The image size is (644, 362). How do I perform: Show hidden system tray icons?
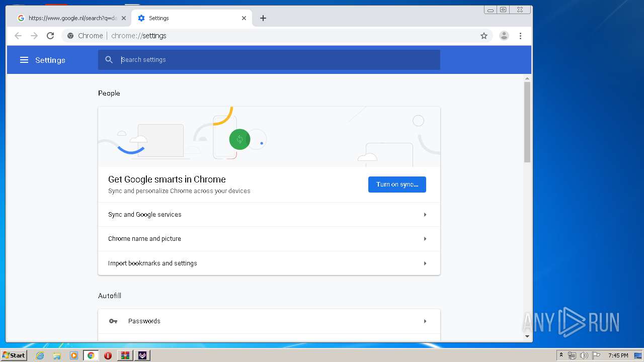561,355
